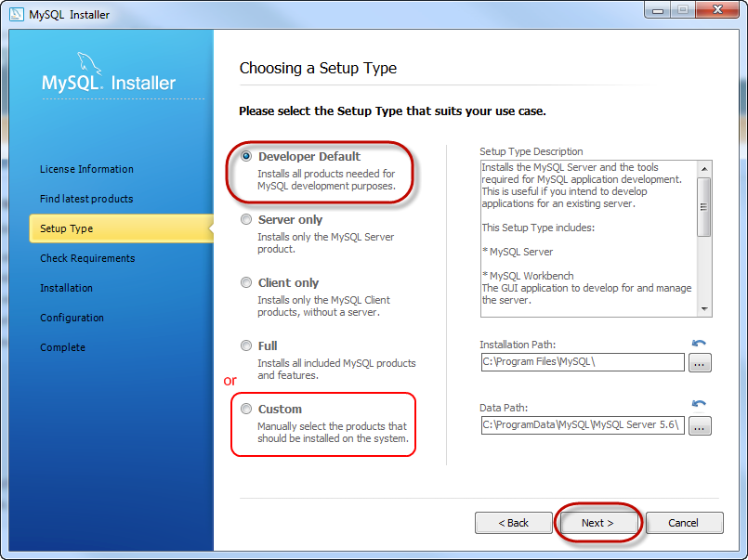Select the Developer Default radio button
Viewport: 748px width, 560px height.
click(246, 157)
